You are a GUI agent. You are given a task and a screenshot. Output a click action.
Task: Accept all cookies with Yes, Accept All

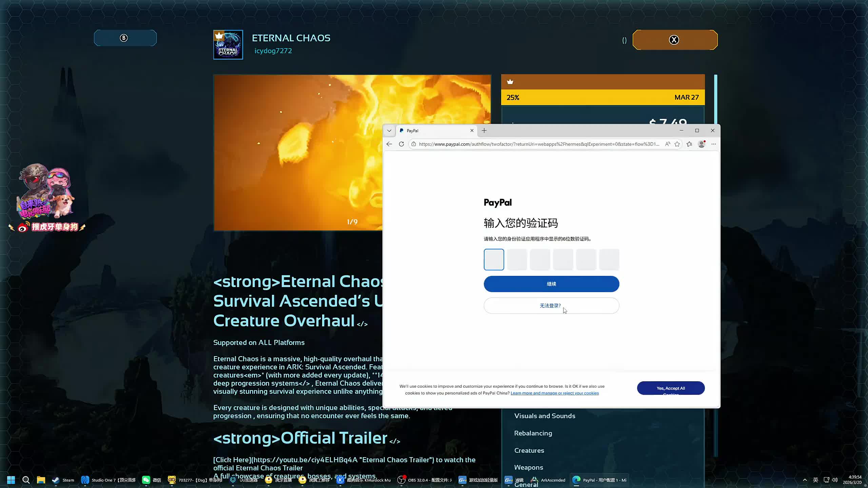click(670, 388)
